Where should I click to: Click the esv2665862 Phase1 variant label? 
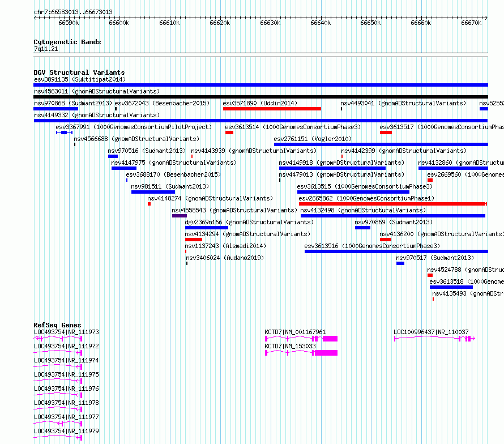pos(366,198)
